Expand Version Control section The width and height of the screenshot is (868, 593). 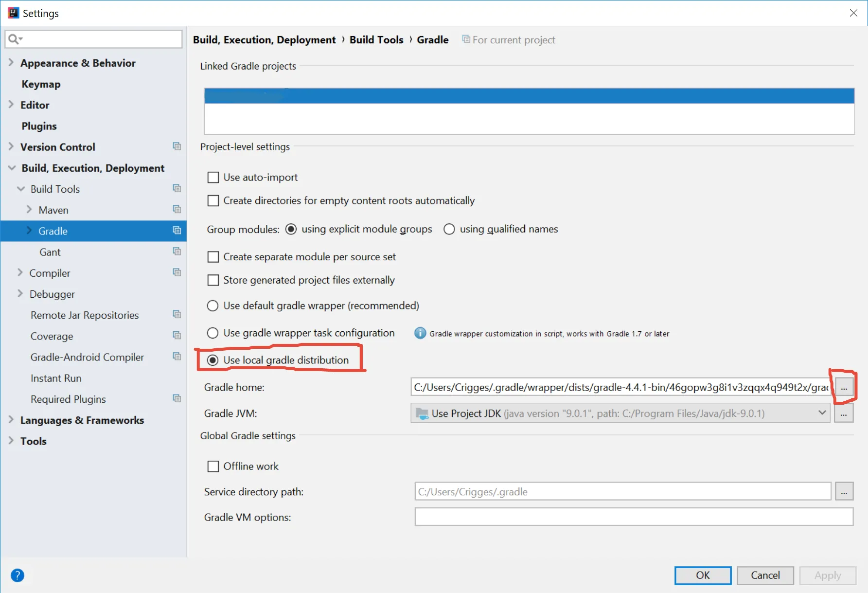[x=11, y=146]
